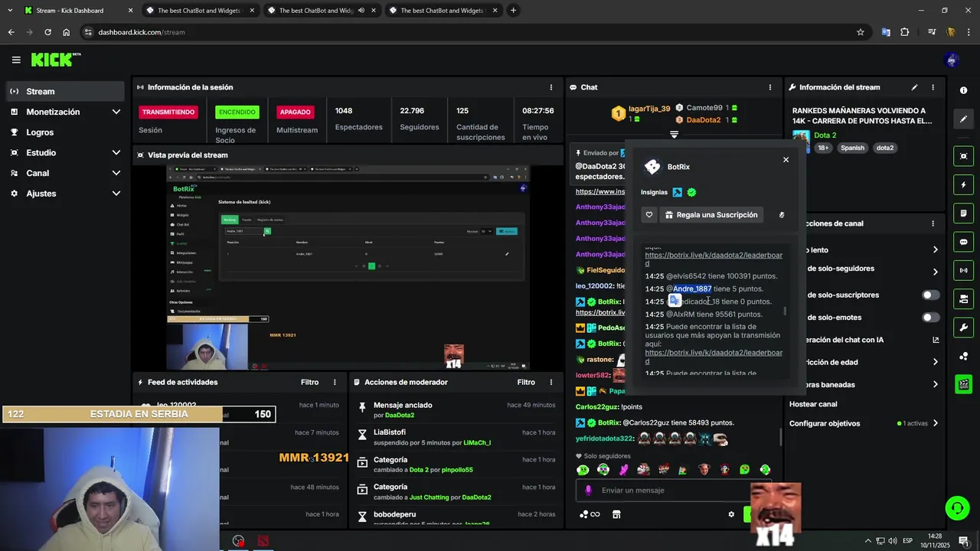Open the Chat panel options menu
This screenshot has height=551, width=980.
(770, 87)
